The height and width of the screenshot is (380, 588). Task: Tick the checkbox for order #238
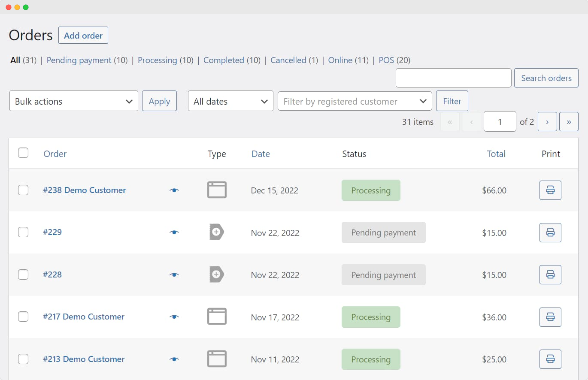[x=23, y=190]
